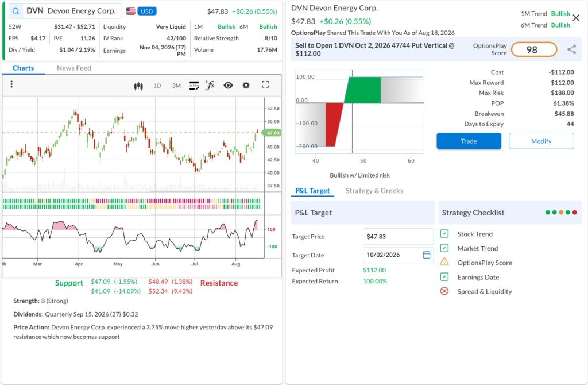Click the Modify button

(541, 141)
